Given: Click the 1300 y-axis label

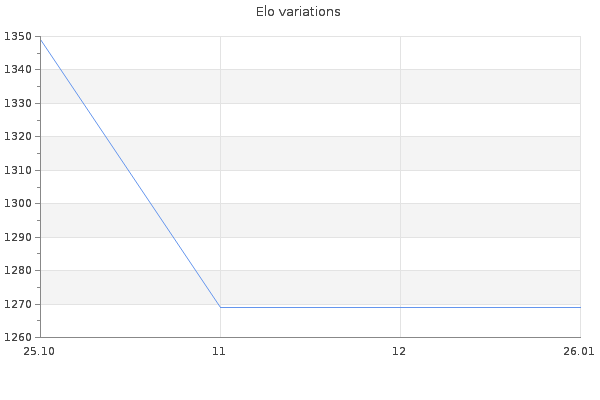Looking at the screenshot, I should pyautogui.click(x=19, y=203).
